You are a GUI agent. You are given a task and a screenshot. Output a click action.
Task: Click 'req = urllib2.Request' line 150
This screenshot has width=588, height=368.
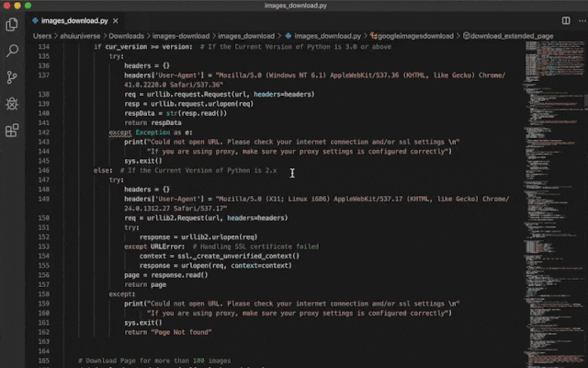tap(206, 218)
